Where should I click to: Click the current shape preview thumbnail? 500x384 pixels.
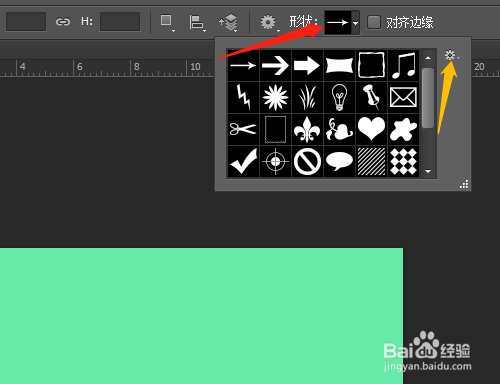[x=338, y=23]
